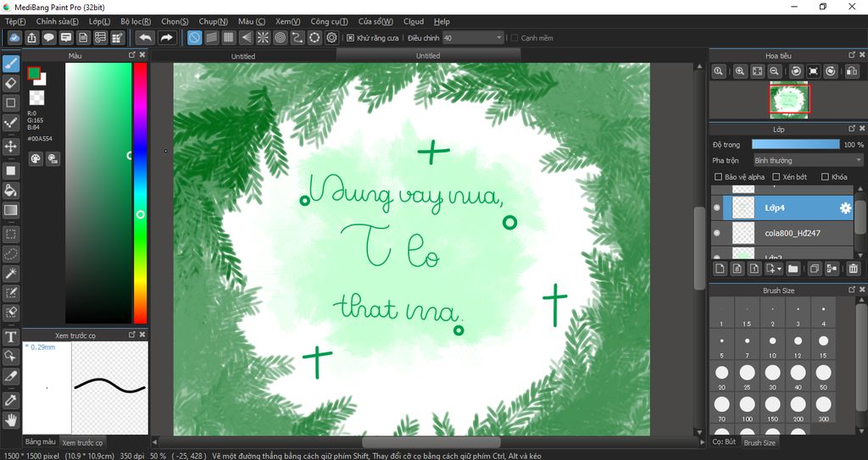Check the Bảo vệ alpha option

(x=718, y=177)
